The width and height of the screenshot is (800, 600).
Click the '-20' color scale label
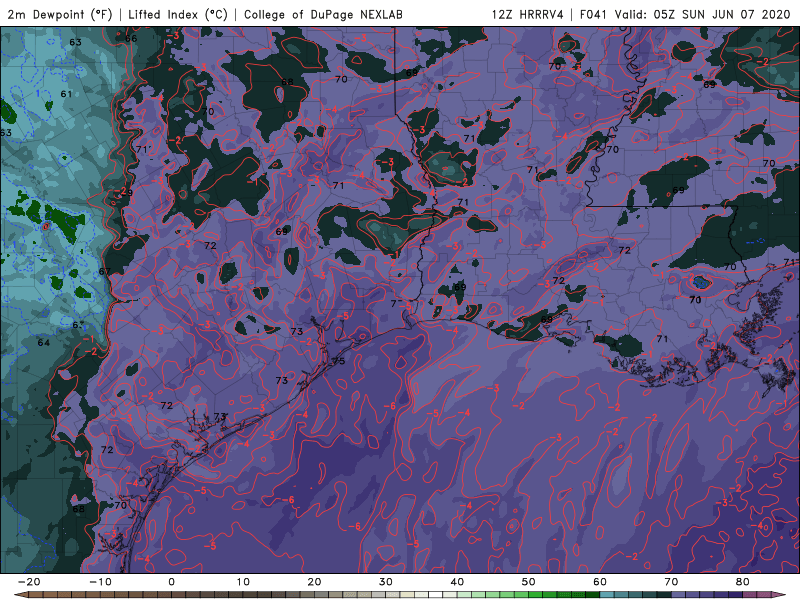click(x=29, y=582)
